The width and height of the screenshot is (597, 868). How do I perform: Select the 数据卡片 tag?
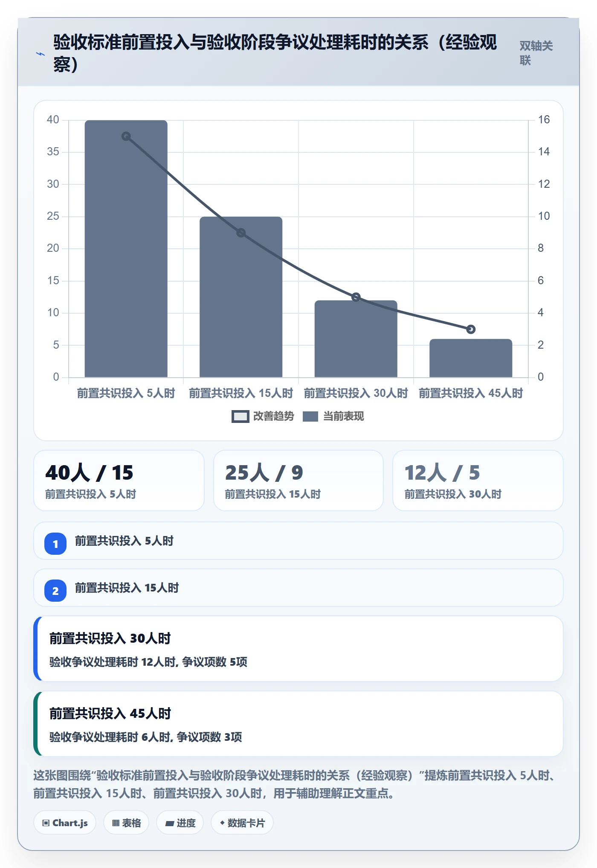[x=242, y=823]
